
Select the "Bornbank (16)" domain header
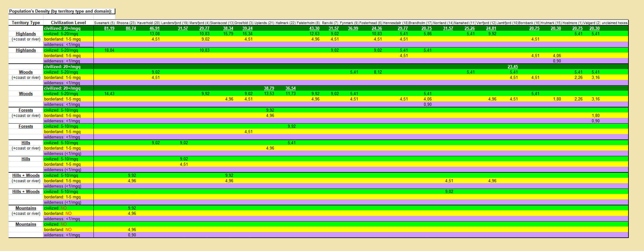point(529,23)
